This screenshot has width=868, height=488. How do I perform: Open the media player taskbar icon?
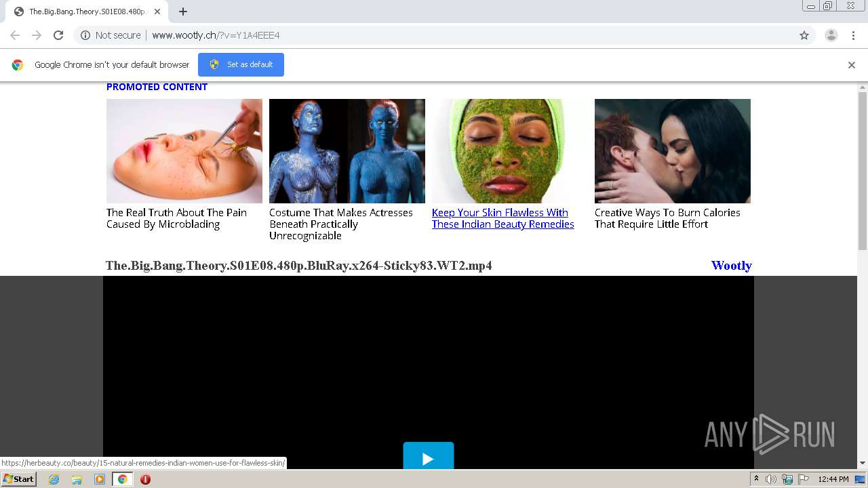coord(100,479)
